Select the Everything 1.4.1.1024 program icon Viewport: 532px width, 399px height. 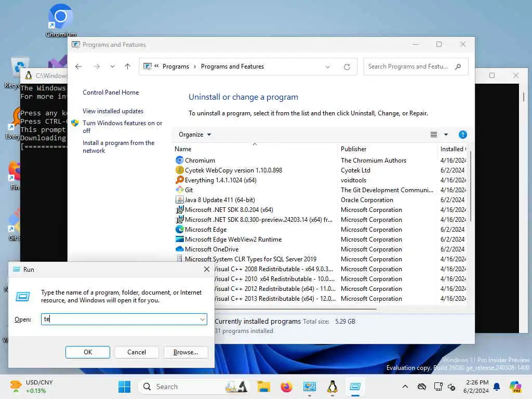179,180
